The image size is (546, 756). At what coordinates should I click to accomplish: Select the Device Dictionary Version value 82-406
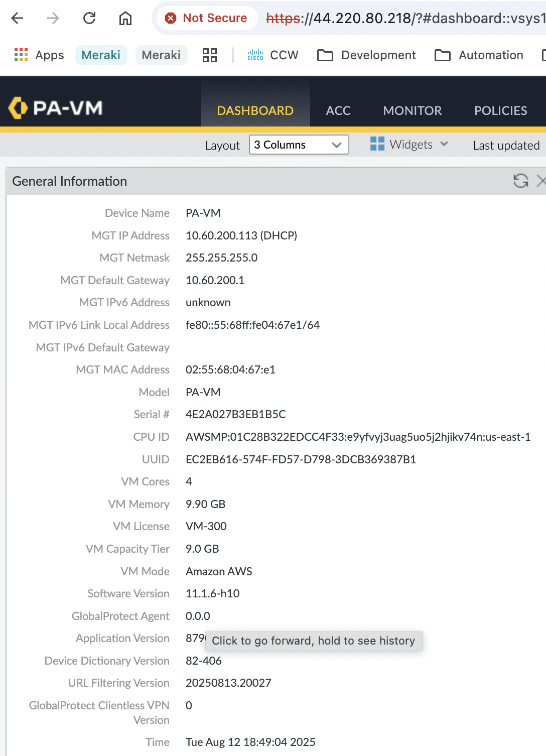click(204, 661)
